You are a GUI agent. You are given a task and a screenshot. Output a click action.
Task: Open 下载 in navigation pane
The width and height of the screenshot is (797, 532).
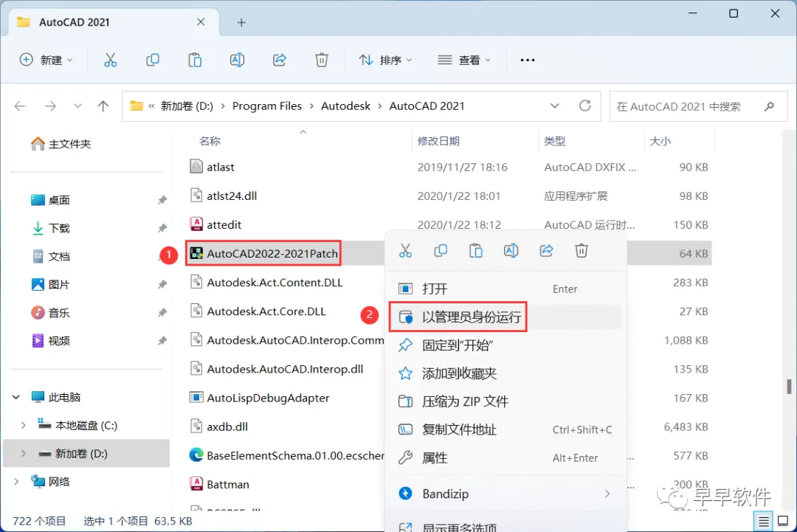50,228
